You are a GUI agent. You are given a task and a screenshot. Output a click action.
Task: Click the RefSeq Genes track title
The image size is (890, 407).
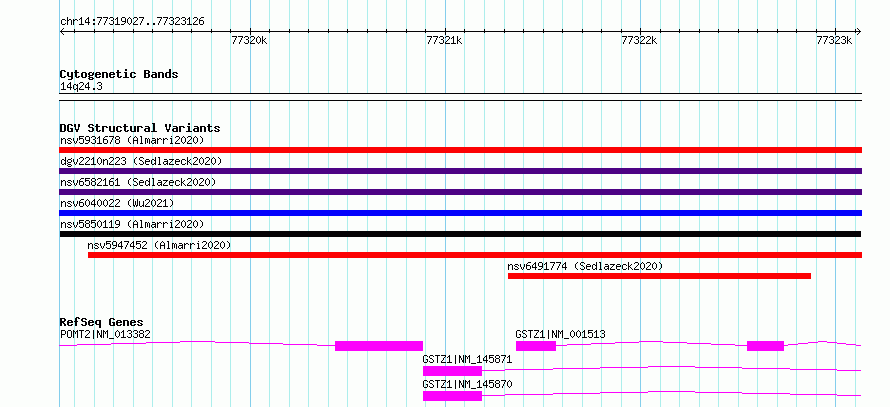pyautogui.click(x=101, y=322)
